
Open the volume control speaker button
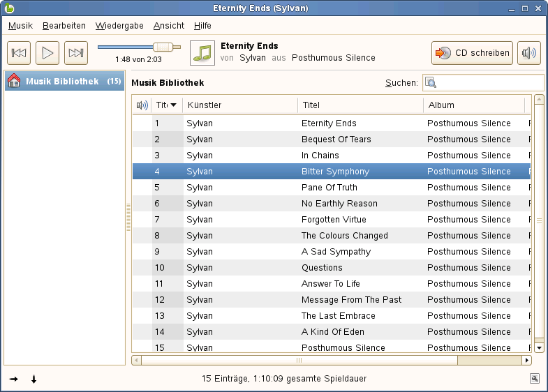(528, 53)
